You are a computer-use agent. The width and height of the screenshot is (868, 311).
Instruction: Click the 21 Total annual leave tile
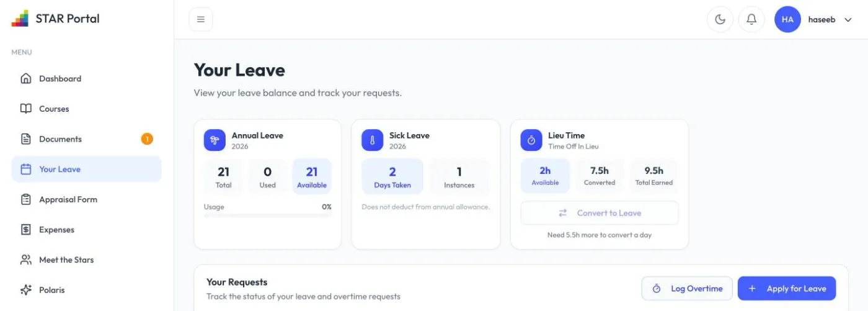224,177
